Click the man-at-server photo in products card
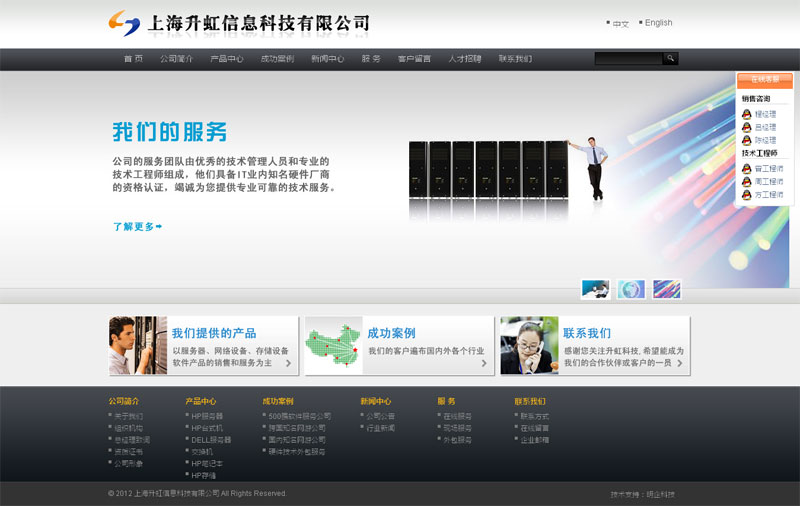Screen dimensions: 800x506 [x=138, y=346]
